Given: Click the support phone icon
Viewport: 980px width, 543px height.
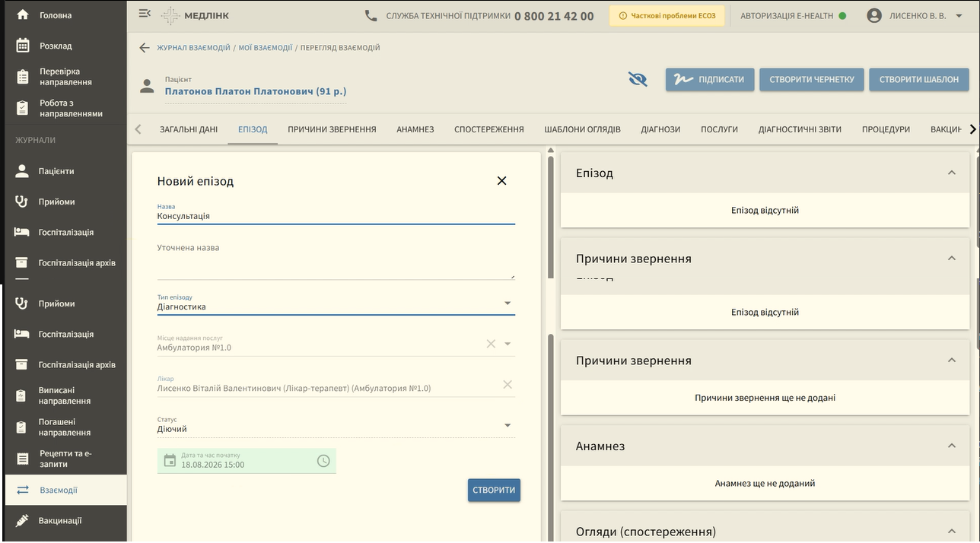Looking at the screenshot, I should [x=371, y=15].
